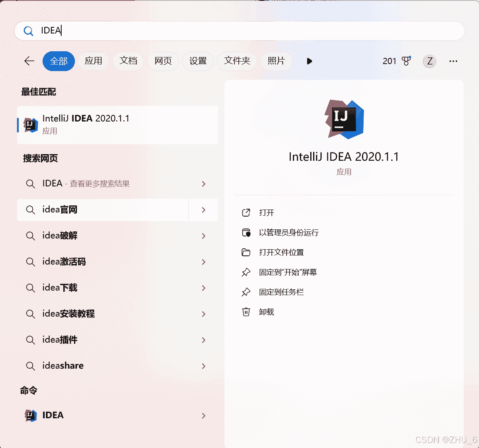This screenshot has height=448, width=479.
Task: Click the admin shield icon beside 以管理员身份运行
Action: click(246, 233)
